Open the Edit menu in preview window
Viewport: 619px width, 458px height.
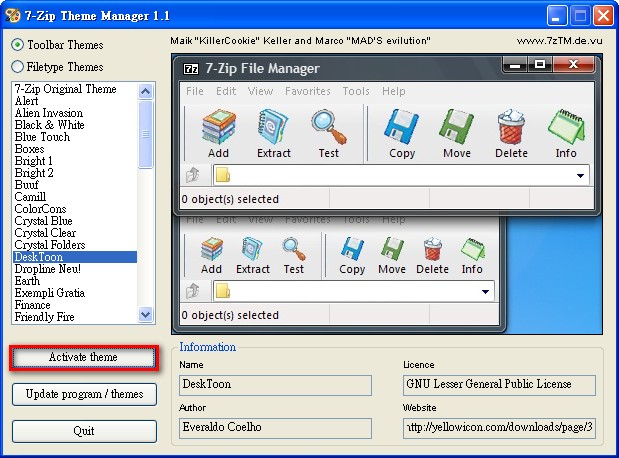pyautogui.click(x=226, y=91)
